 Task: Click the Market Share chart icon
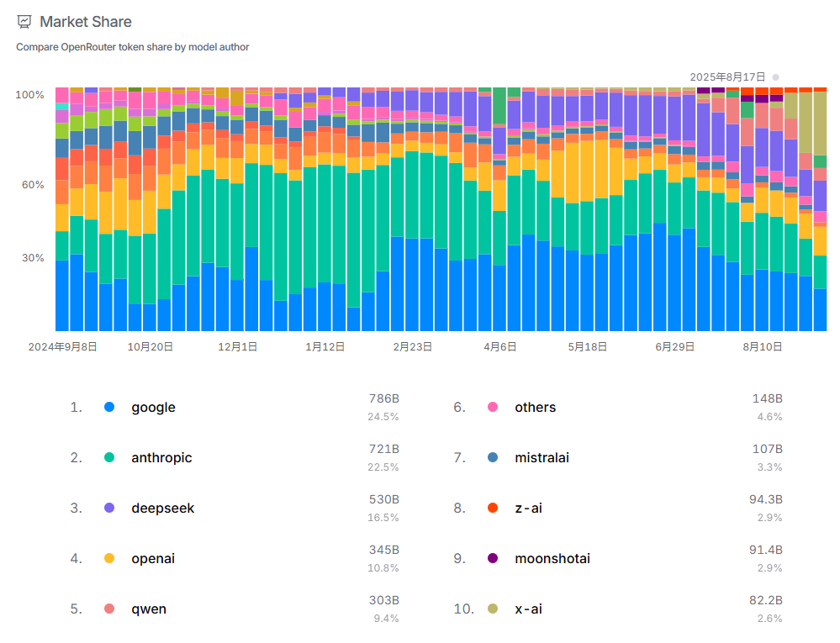(x=24, y=22)
